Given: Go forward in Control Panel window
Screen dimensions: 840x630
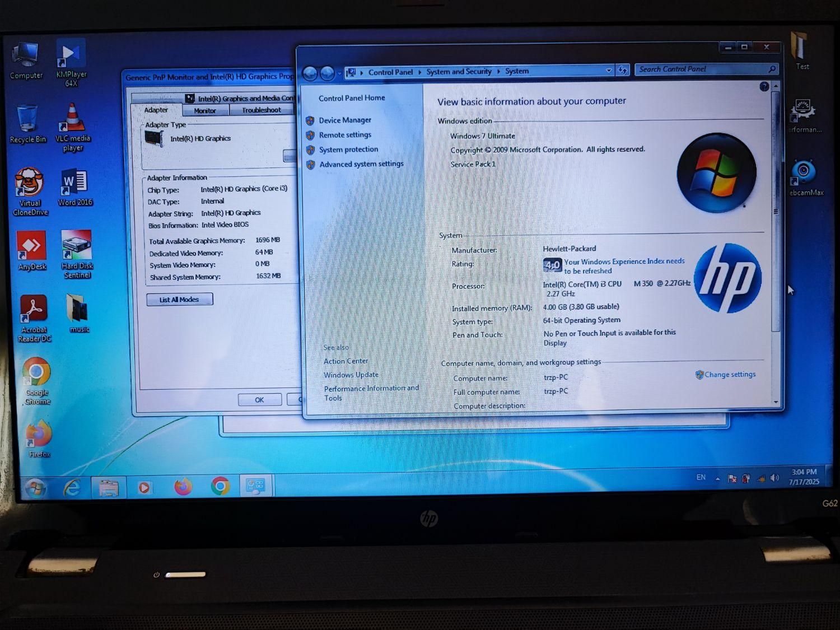Looking at the screenshot, I should coord(328,73).
